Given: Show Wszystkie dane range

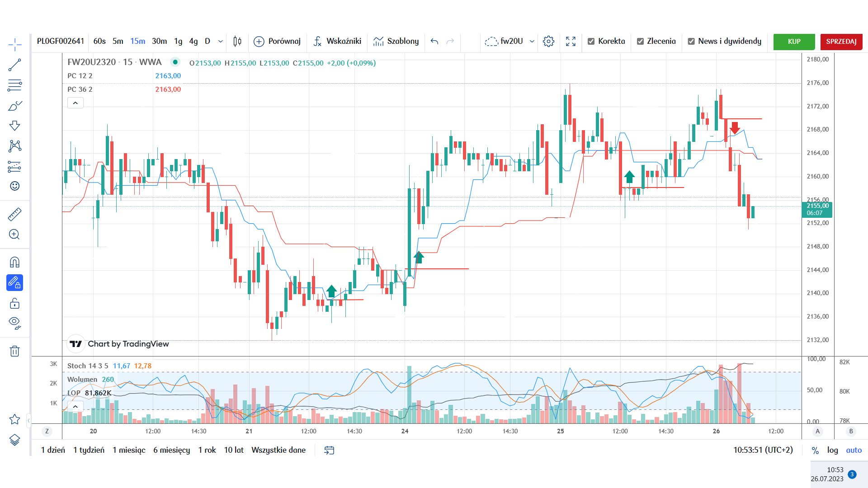Looking at the screenshot, I should [278, 450].
